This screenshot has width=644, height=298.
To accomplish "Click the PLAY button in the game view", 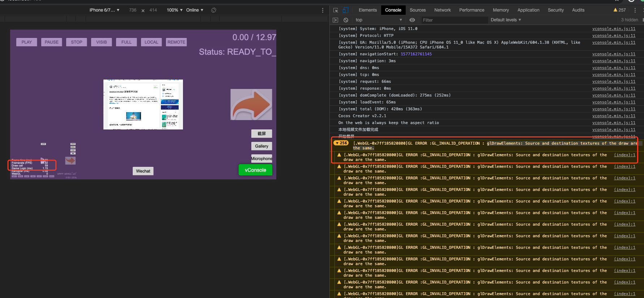I will (27, 42).
